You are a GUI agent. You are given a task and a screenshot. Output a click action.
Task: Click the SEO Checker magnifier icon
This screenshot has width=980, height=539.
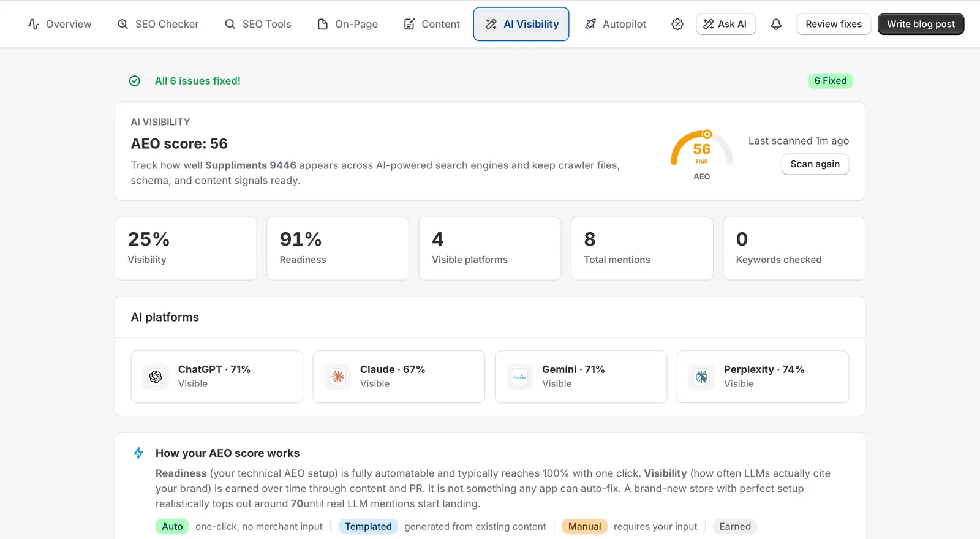click(123, 24)
